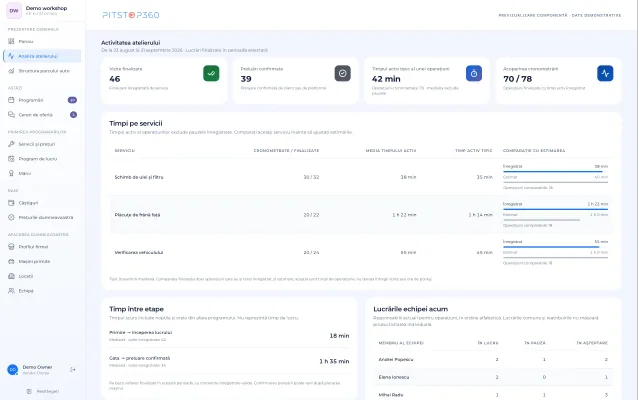Click the Verificarea vehiculului row name
640x400 pixels.
click(139, 252)
